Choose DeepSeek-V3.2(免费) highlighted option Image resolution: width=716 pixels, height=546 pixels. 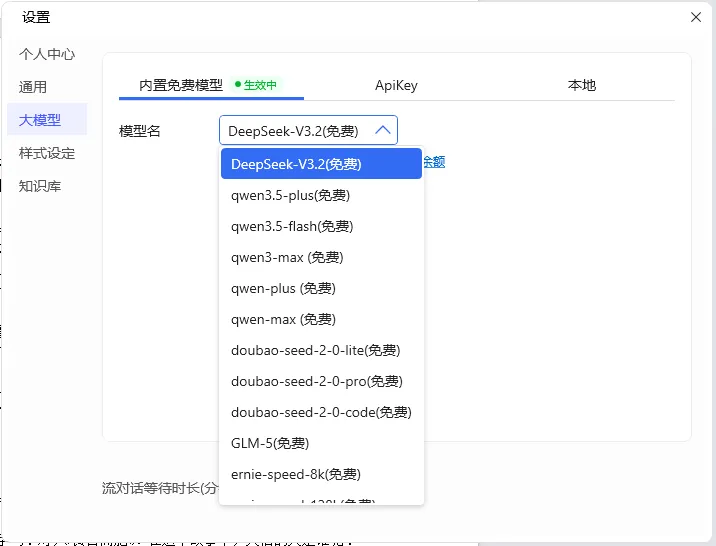pyautogui.click(x=321, y=163)
